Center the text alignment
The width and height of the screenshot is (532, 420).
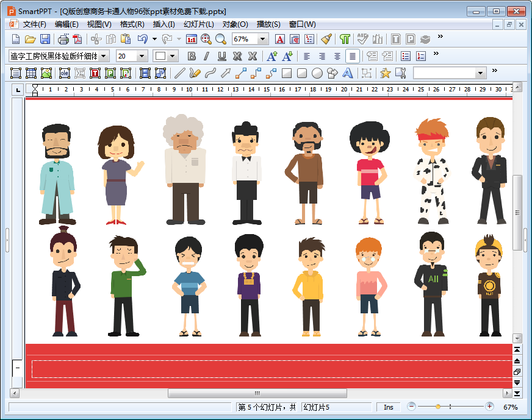[337, 56]
